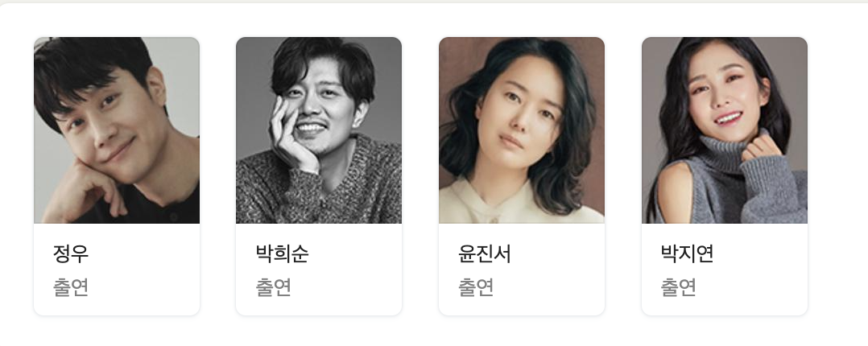Screen dimensions: 868x346
Task: Click white space right of 정우 name
Action: coord(144,253)
